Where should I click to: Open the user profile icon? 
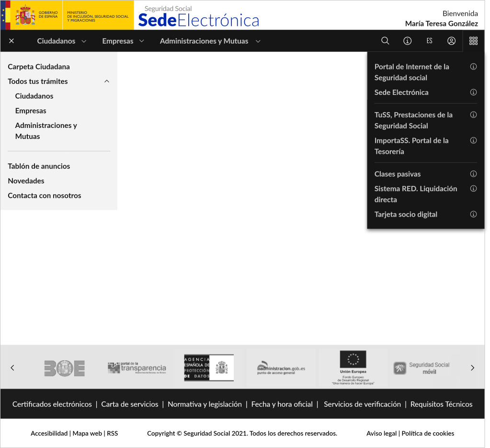(x=451, y=41)
